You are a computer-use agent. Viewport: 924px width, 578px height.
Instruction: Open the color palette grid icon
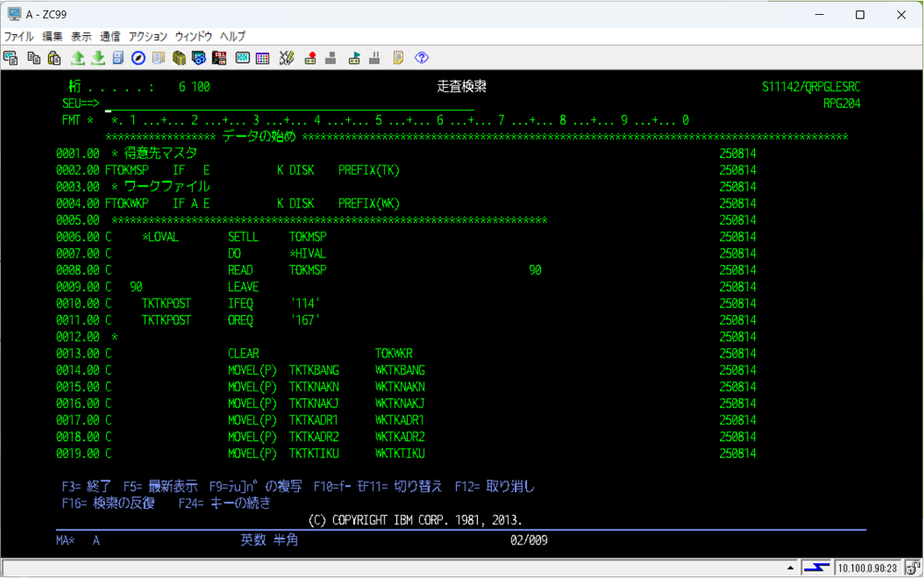click(x=262, y=58)
